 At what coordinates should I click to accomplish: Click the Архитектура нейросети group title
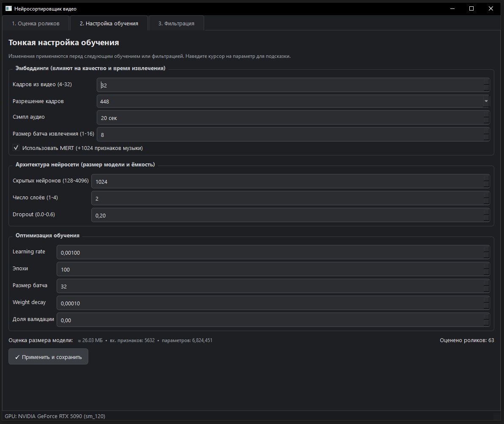pyautogui.click(x=85, y=164)
